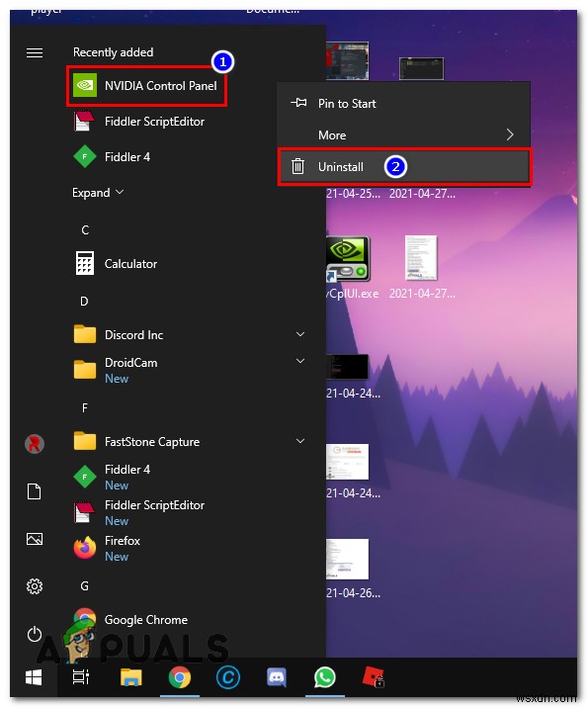The height and width of the screenshot is (708, 588).
Task: Open the blue C app on taskbar
Action: [228, 677]
